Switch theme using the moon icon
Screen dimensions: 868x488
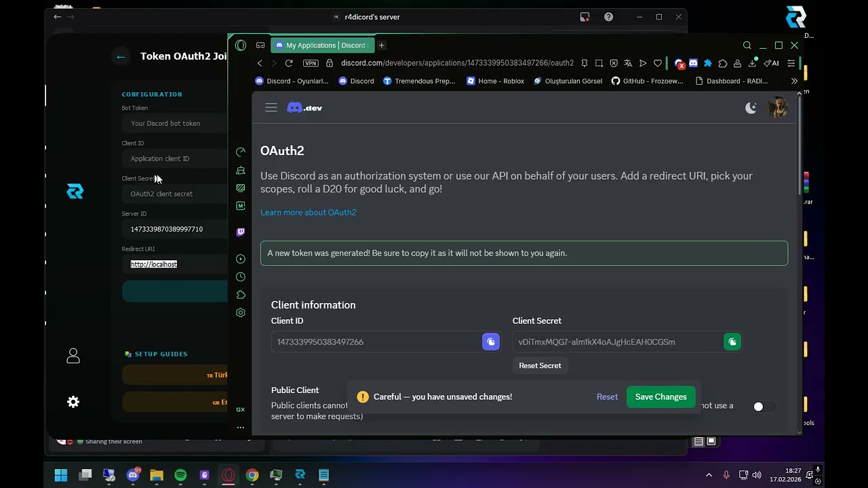tap(751, 107)
